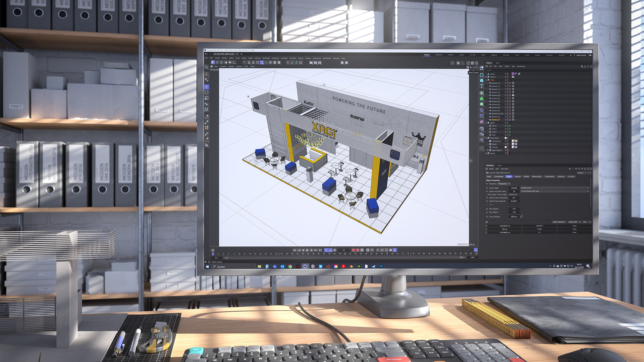Click the Reset Transform button
This screenshot has height=362, width=644.
pos(559,222)
